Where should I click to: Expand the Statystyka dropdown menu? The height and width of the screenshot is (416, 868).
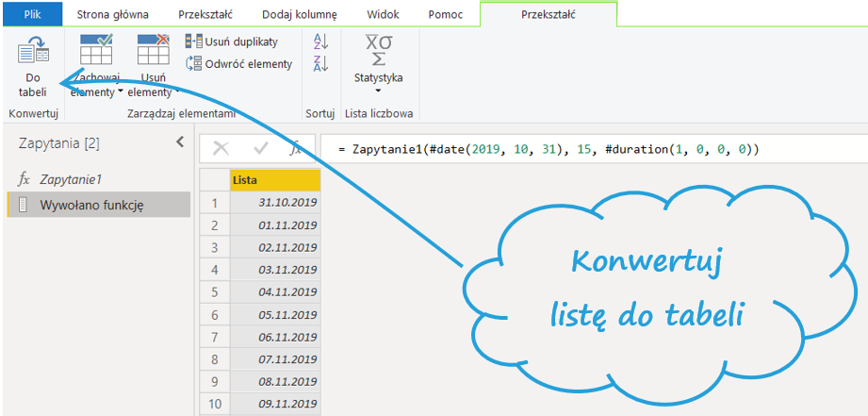tap(378, 91)
